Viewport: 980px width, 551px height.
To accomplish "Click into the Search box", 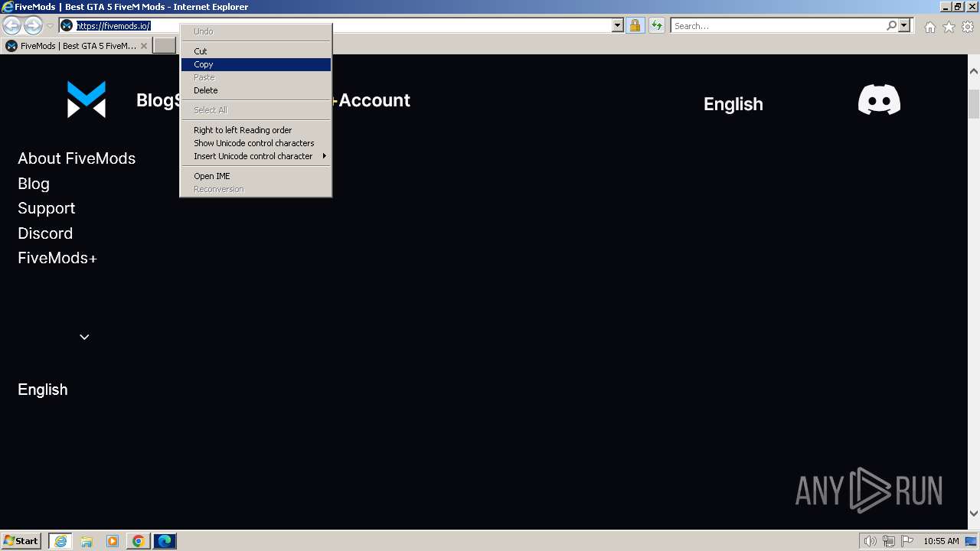I will (x=777, y=26).
